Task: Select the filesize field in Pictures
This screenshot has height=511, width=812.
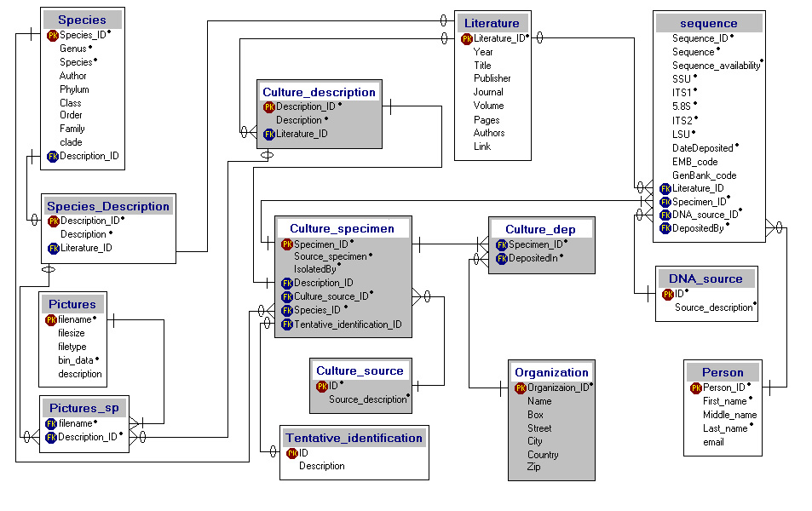Action: click(x=72, y=333)
